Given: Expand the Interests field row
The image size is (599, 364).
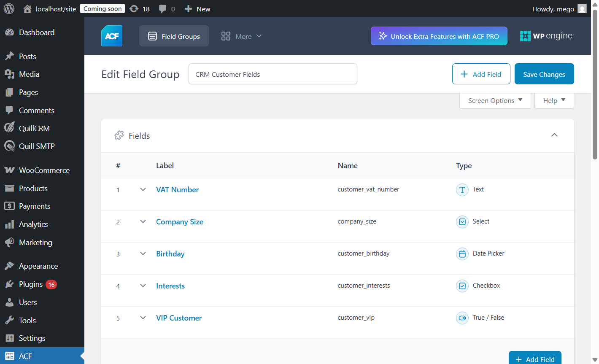Looking at the screenshot, I should coord(143,286).
